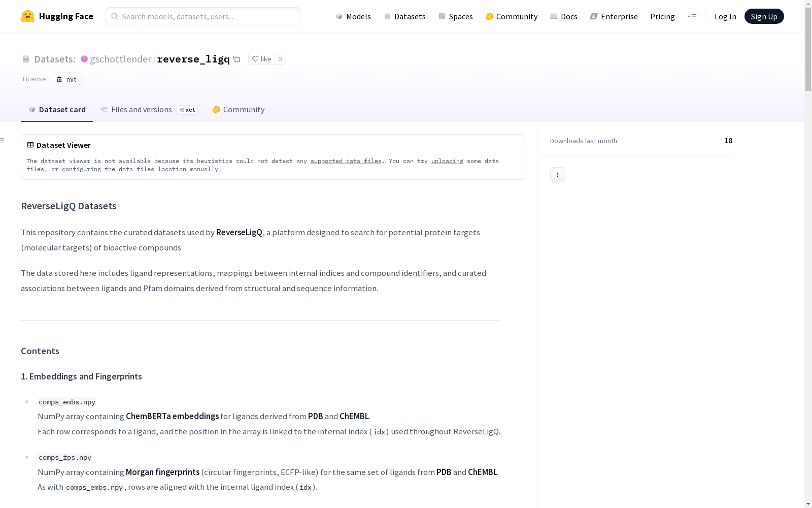This screenshot has width=812, height=508.
Task: Follow the uploading link
Action: pyautogui.click(x=447, y=161)
